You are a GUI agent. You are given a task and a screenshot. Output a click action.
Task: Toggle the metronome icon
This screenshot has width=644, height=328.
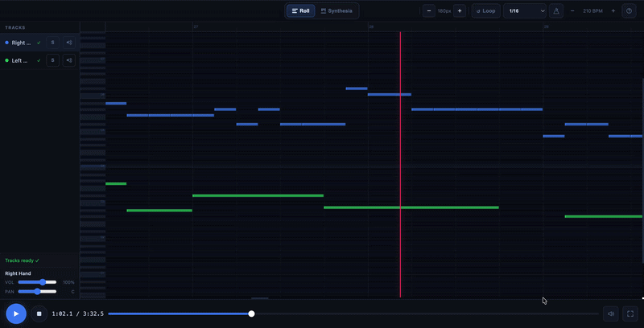[x=556, y=11]
